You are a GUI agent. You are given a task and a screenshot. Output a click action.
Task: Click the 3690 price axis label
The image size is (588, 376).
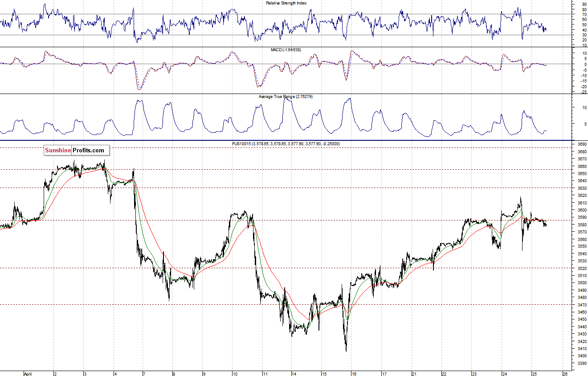click(581, 144)
